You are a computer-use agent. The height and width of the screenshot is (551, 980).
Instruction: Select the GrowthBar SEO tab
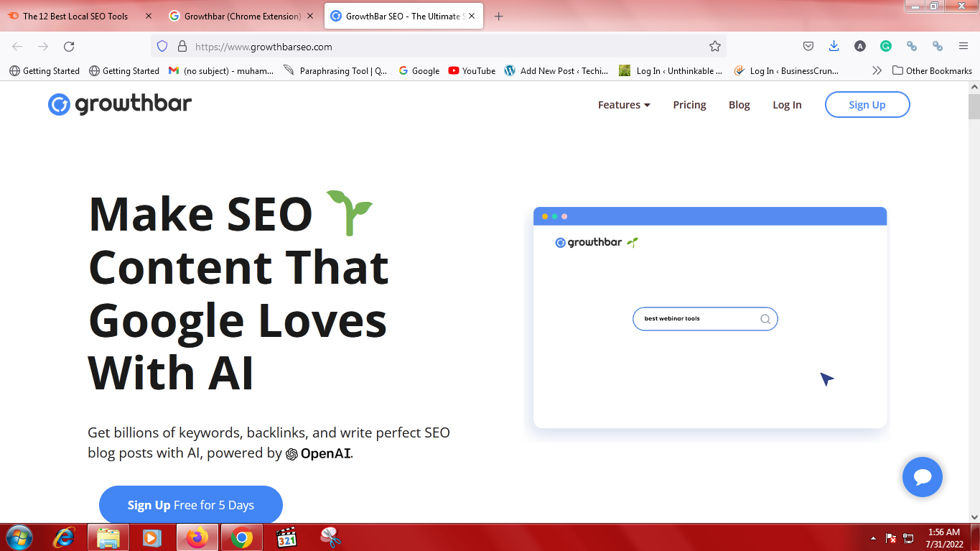coord(403,16)
